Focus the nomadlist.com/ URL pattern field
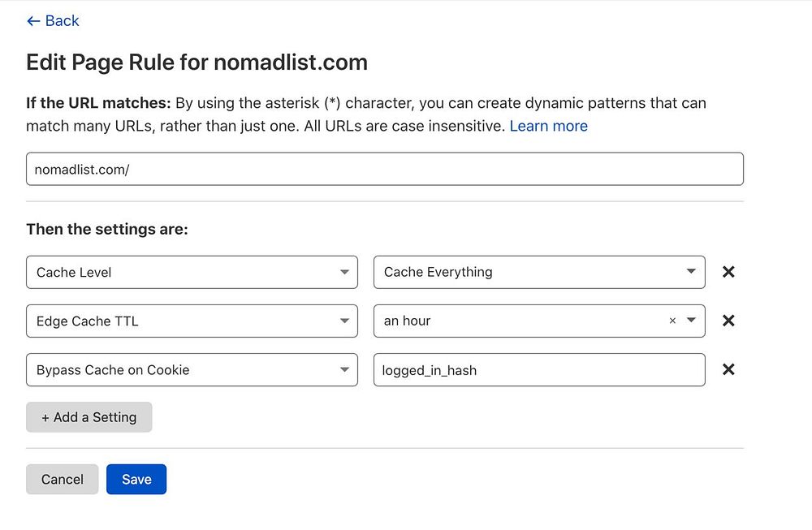The width and height of the screenshot is (812, 530). point(384,169)
